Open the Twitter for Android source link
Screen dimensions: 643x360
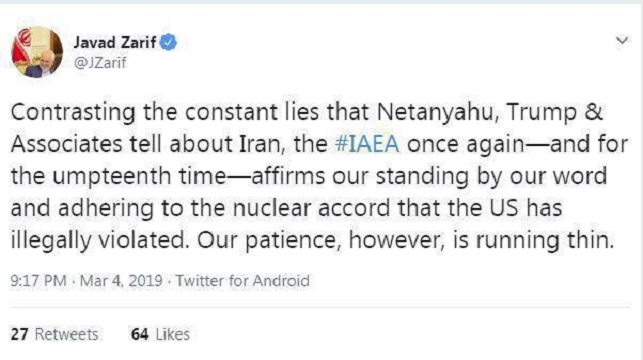(x=242, y=281)
